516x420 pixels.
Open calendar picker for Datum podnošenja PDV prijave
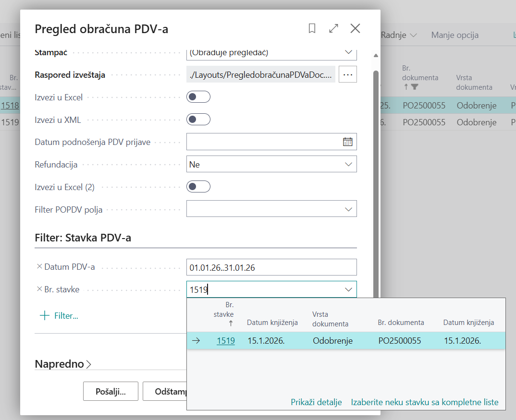point(347,142)
